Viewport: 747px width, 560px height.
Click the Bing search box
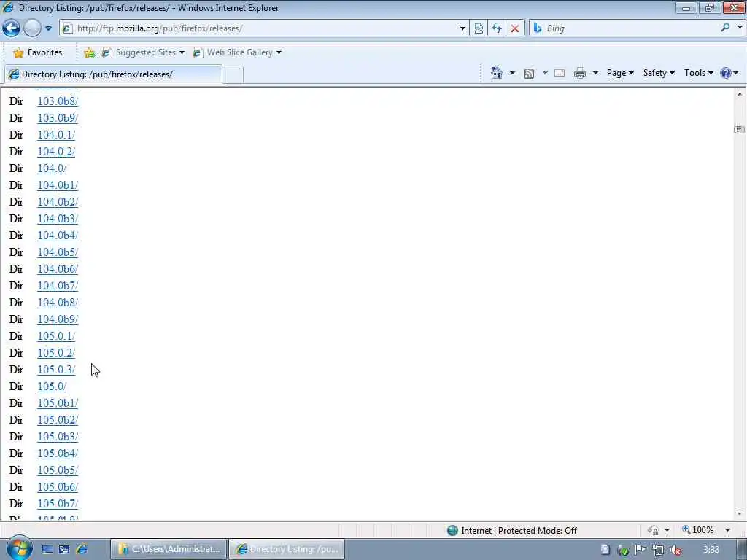(x=629, y=28)
